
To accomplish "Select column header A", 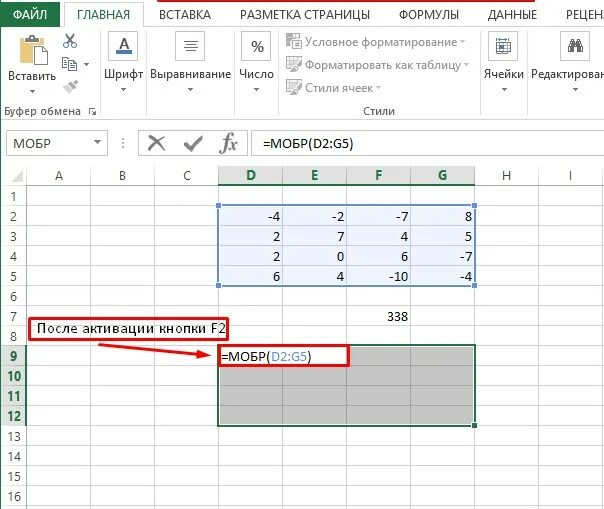I will [x=59, y=176].
